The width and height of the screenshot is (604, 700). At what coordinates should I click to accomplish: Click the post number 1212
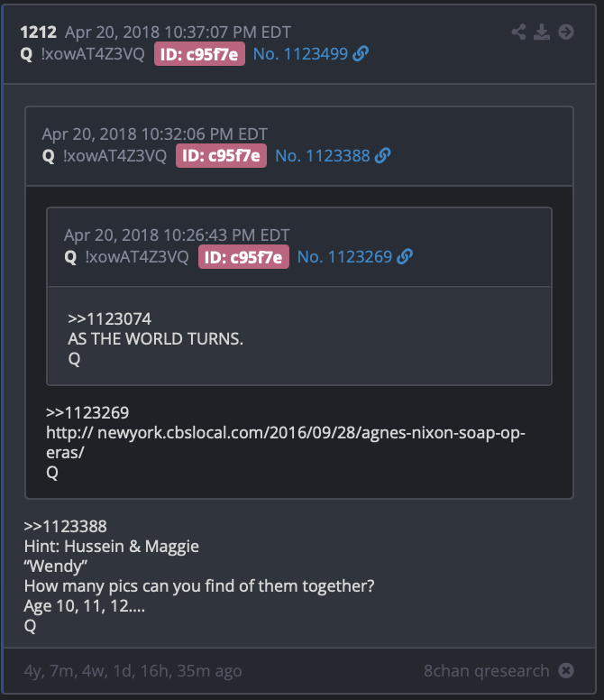[x=39, y=32]
